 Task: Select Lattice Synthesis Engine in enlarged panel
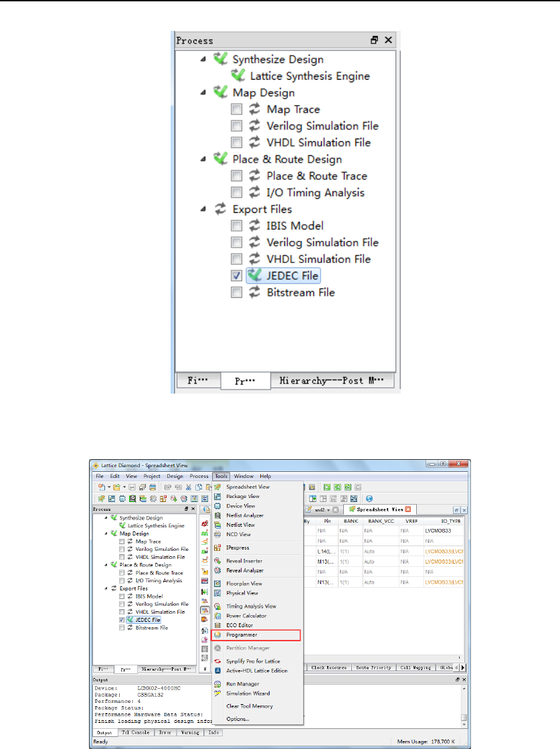pos(310,76)
